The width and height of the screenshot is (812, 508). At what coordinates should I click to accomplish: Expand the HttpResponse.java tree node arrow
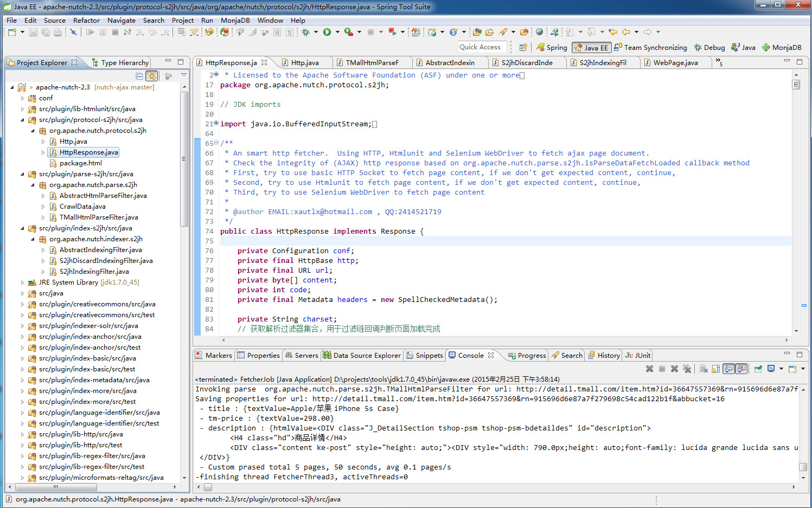(x=43, y=152)
